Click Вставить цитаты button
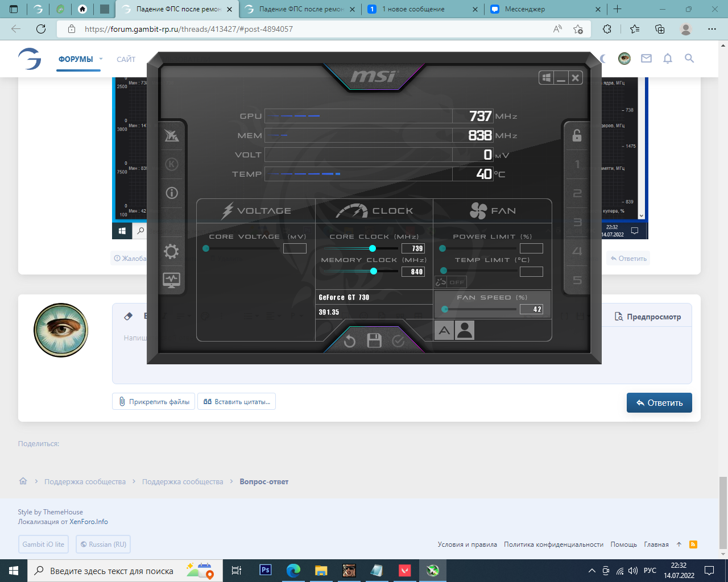This screenshot has height=582, width=728. point(237,402)
